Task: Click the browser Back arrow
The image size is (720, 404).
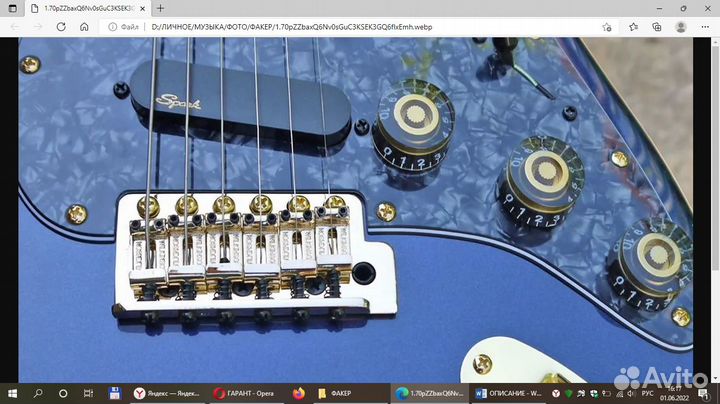Action: click(x=14, y=27)
